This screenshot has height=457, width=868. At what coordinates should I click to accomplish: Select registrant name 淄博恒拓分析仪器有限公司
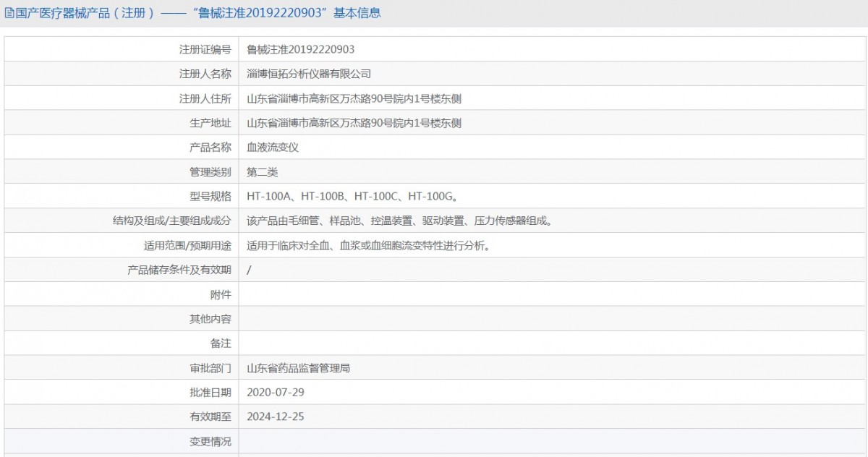[x=309, y=74]
